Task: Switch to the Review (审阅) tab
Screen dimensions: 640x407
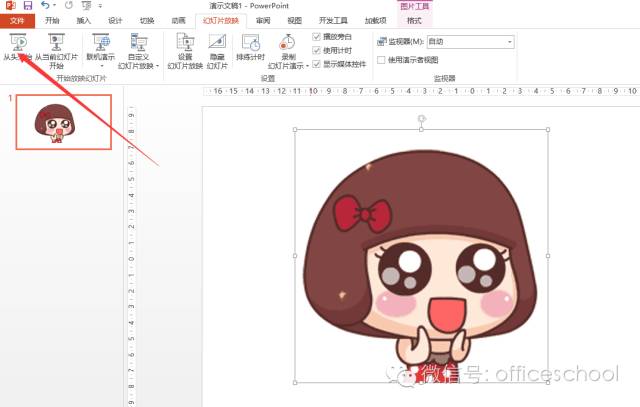Action: (263, 21)
